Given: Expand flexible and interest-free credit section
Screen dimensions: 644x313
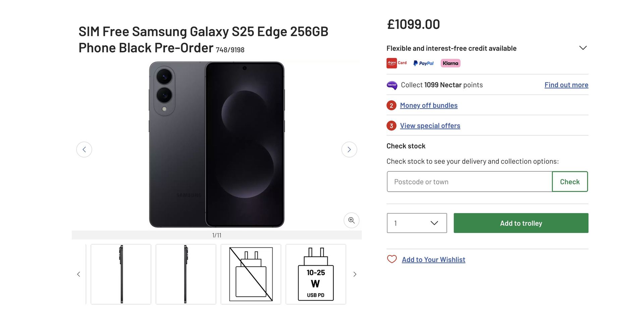Looking at the screenshot, I should point(583,48).
